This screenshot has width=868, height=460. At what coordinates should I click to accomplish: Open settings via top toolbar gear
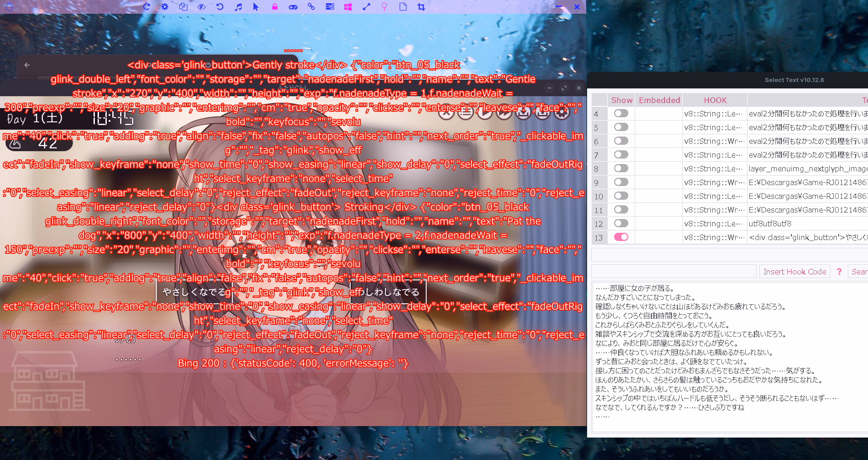[165, 6]
